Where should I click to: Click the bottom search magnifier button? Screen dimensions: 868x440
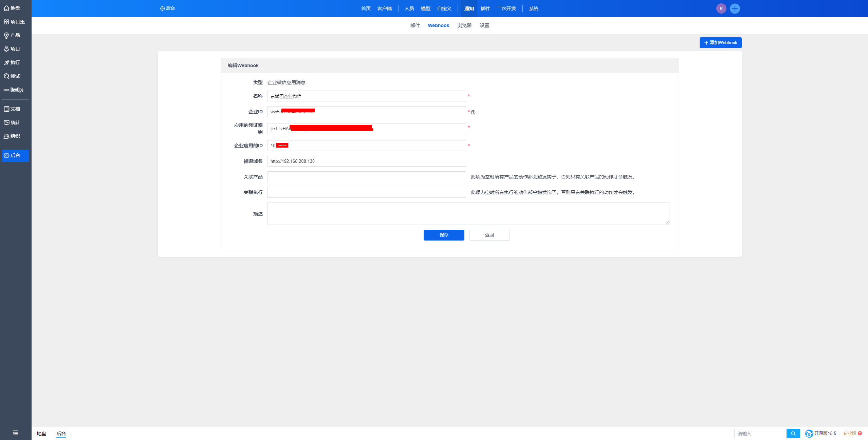793,434
